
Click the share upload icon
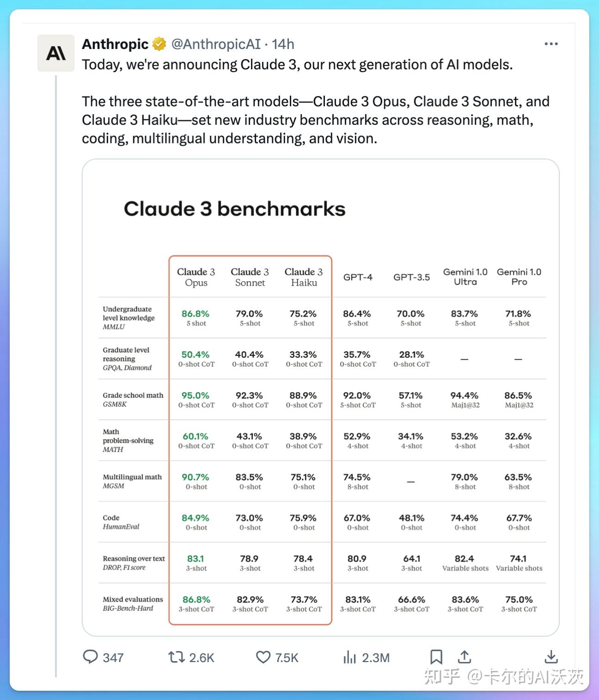pos(464,657)
